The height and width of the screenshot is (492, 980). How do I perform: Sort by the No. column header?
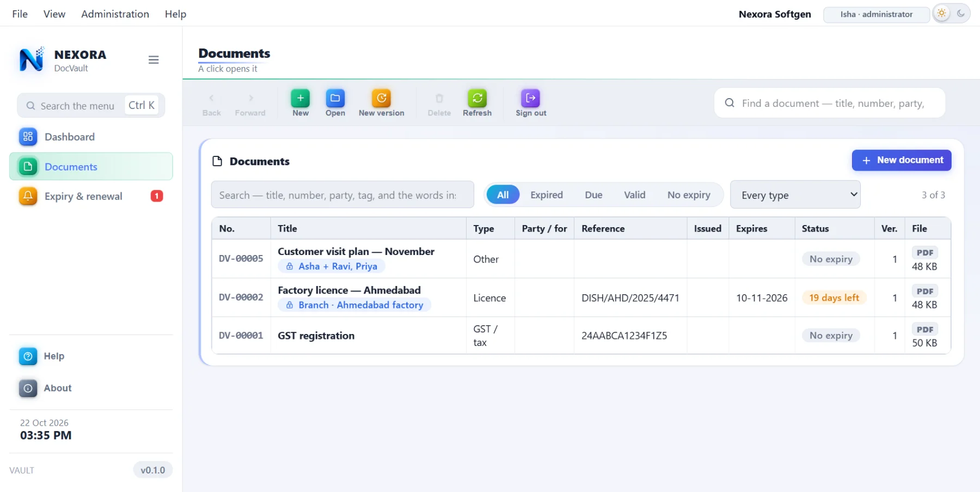pyautogui.click(x=241, y=228)
